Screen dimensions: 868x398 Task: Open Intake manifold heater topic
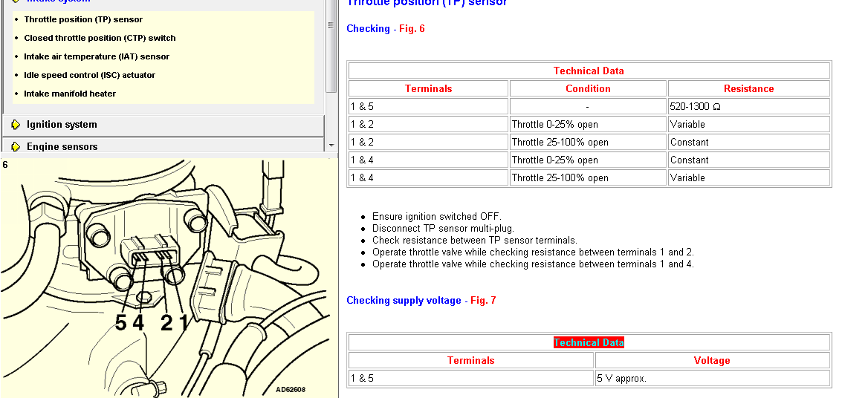coord(70,94)
